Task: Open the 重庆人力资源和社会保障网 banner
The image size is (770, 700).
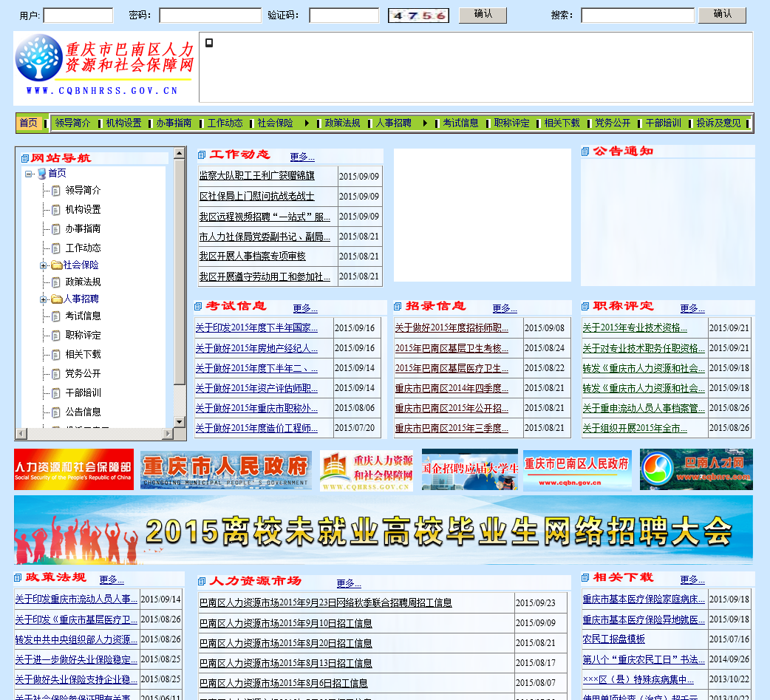Action: 367,471
